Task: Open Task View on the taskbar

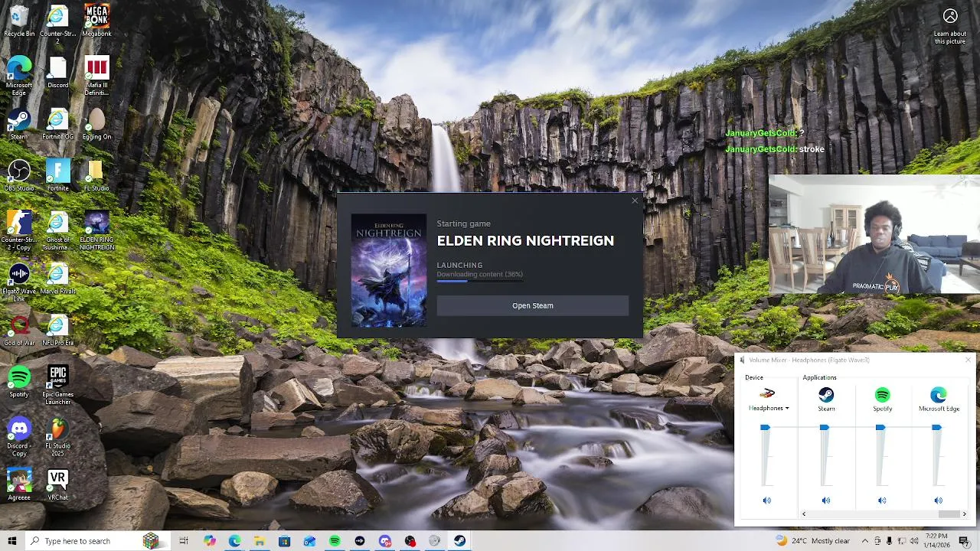Action: point(184,541)
